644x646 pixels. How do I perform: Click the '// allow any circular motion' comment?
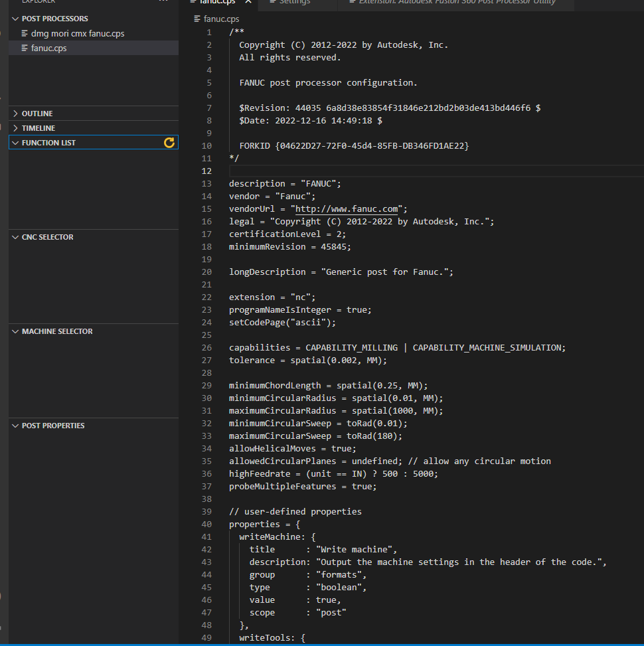[x=479, y=461]
